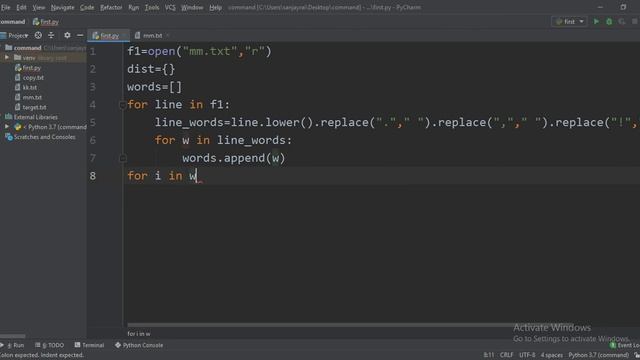Open the Python Console tool window
The width and height of the screenshot is (640, 360).
click(x=139, y=345)
